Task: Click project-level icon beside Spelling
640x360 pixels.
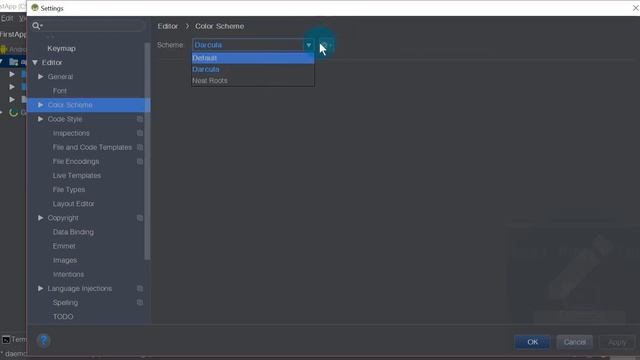Action: click(140, 303)
